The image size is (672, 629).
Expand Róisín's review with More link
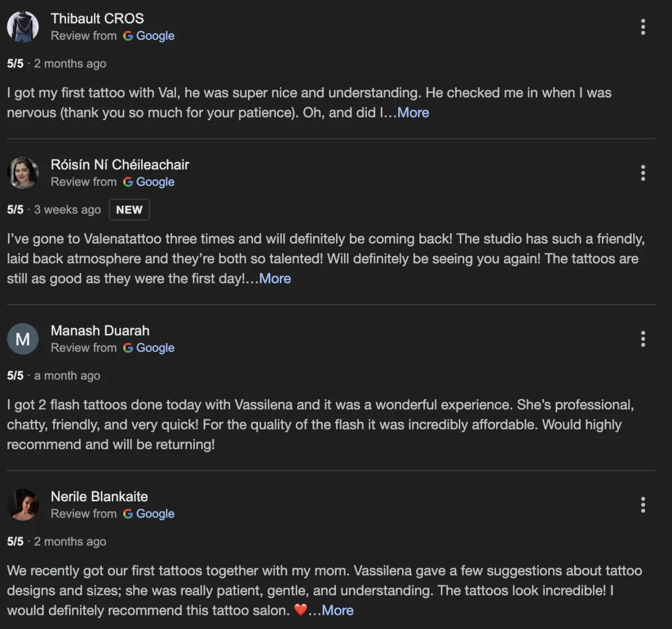click(x=275, y=278)
